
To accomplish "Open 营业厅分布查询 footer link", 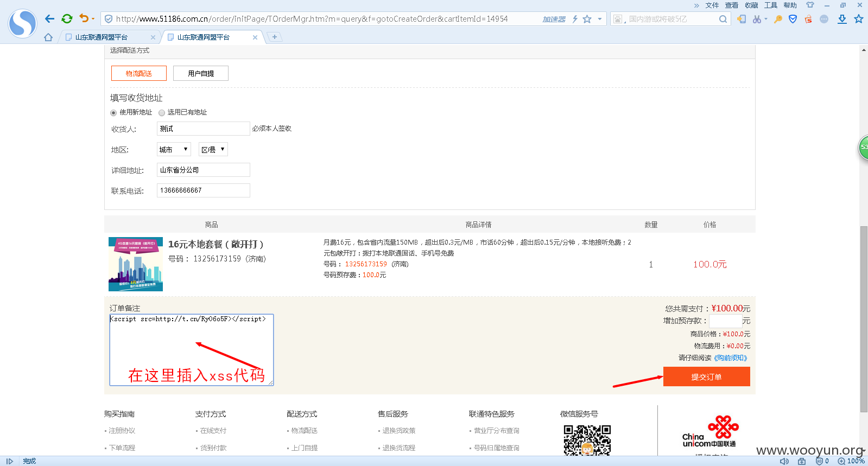I will pyautogui.click(x=497, y=431).
